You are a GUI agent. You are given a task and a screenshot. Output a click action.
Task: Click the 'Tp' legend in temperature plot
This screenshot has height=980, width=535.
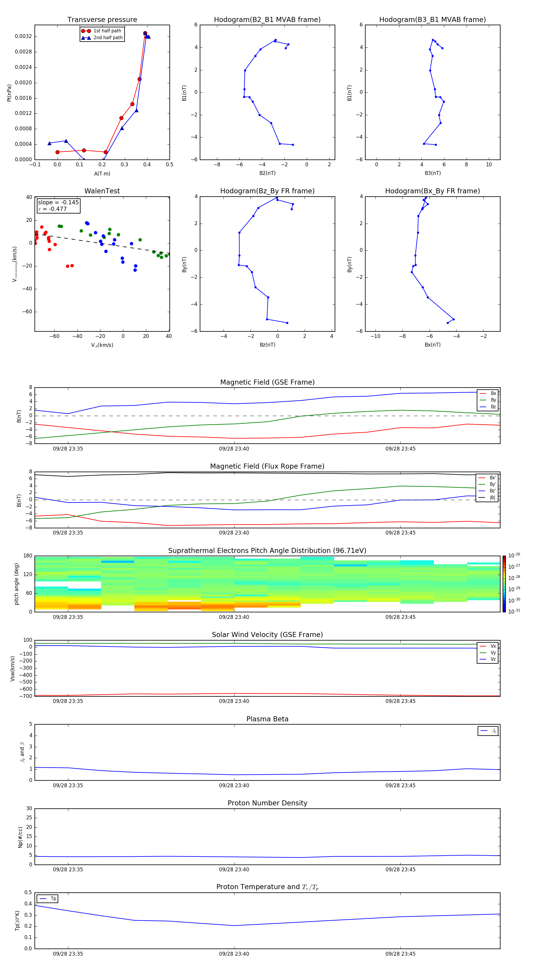(x=48, y=899)
